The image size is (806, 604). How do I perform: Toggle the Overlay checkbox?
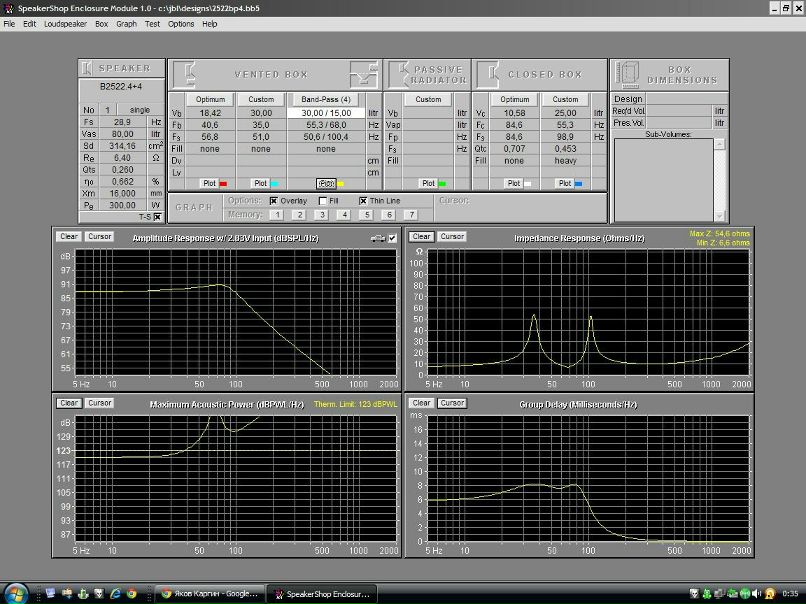[x=274, y=200]
